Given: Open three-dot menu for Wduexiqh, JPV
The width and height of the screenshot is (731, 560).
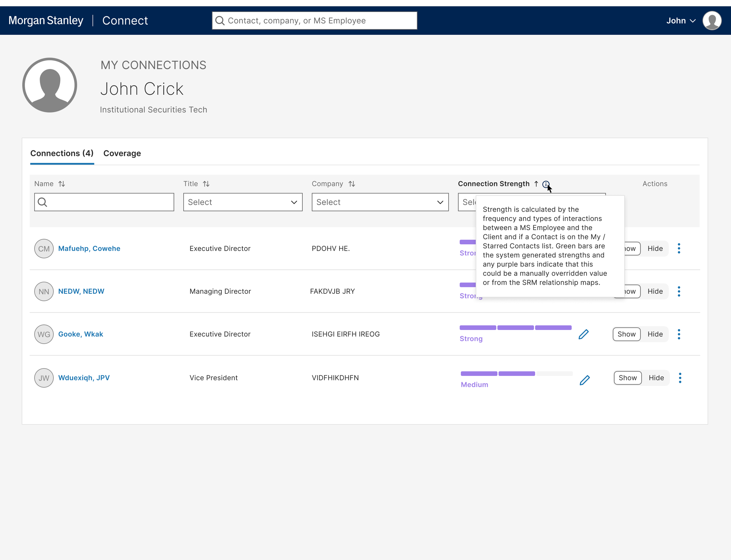Looking at the screenshot, I should [680, 378].
